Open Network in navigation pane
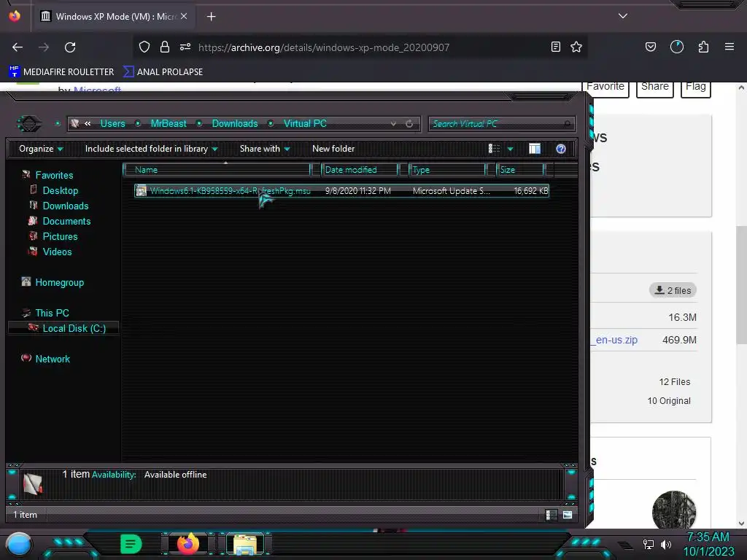The height and width of the screenshot is (560, 747). tap(53, 359)
